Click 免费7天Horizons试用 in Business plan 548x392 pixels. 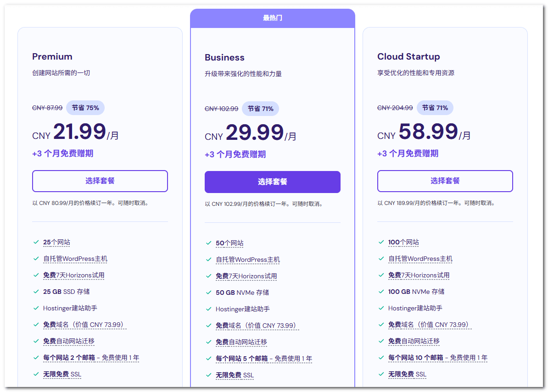pos(246,276)
